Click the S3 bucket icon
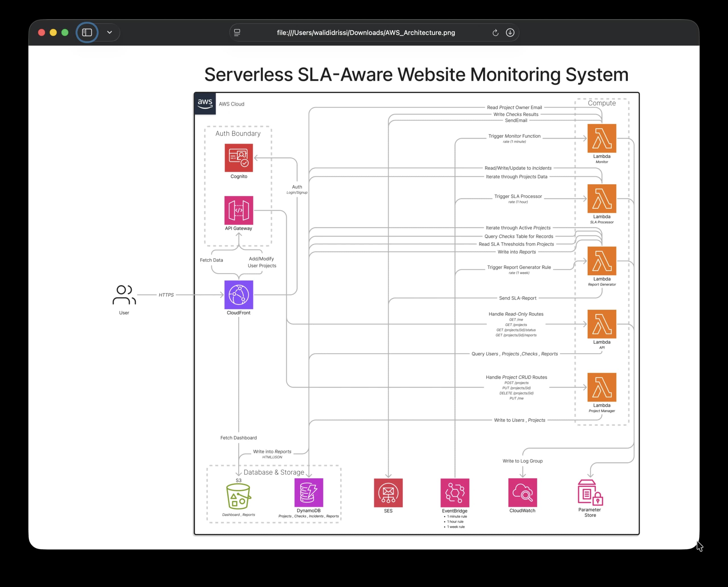This screenshot has height=587, width=728. point(238,496)
